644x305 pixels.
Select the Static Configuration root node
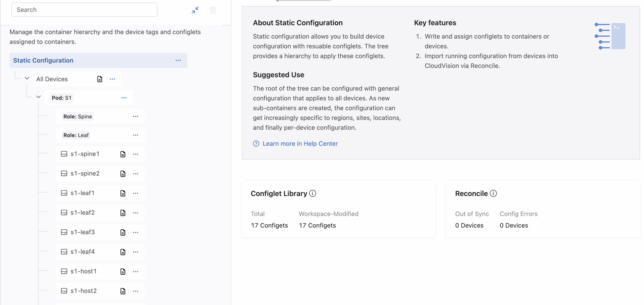(43, 60)
